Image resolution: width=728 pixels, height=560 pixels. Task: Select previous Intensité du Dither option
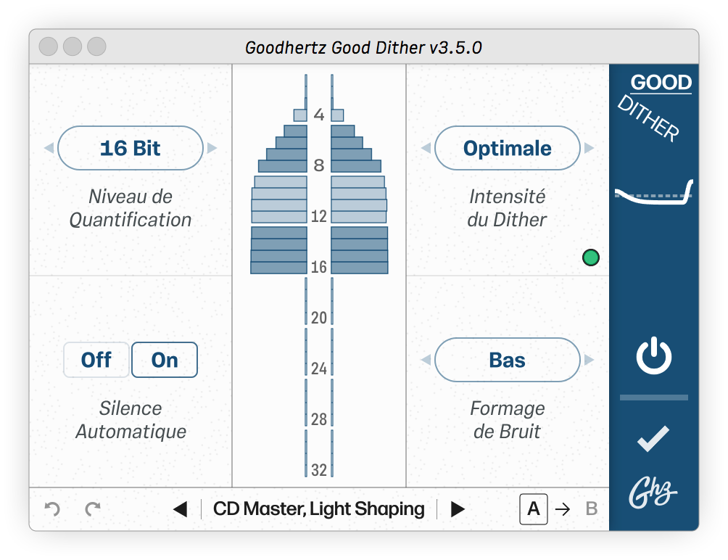pyautogui.click(x=426, y=148)
